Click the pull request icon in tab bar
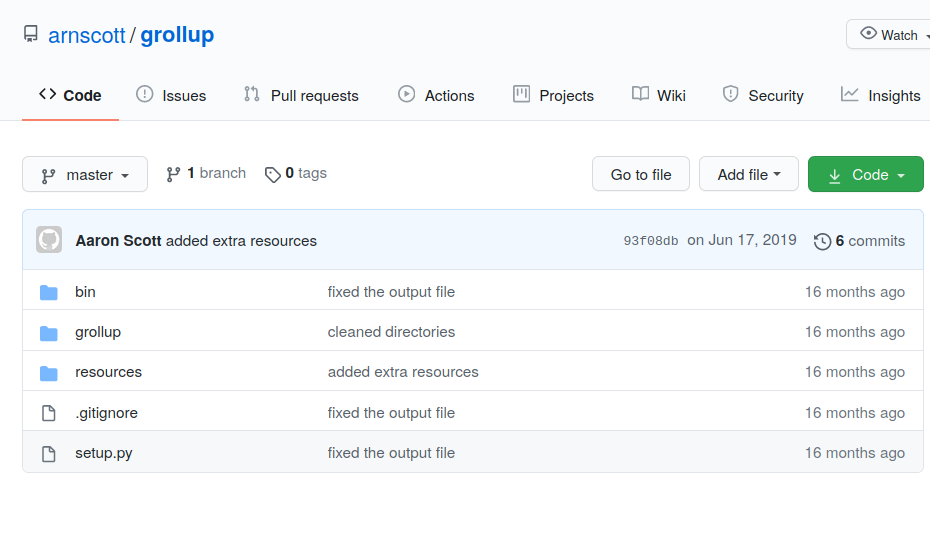 pos(251,94)
